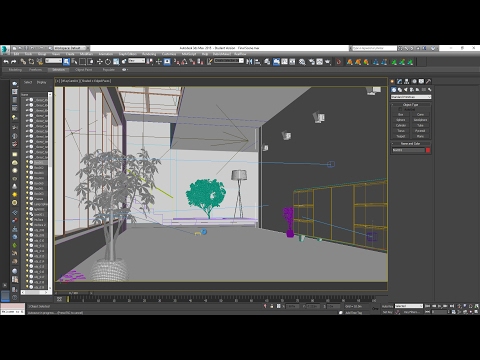The height and width of the screenshot is (360, 480).
Task: Click the Rectangular Selection Region icon
Action: pyautogui.click(x=82, y=62)
